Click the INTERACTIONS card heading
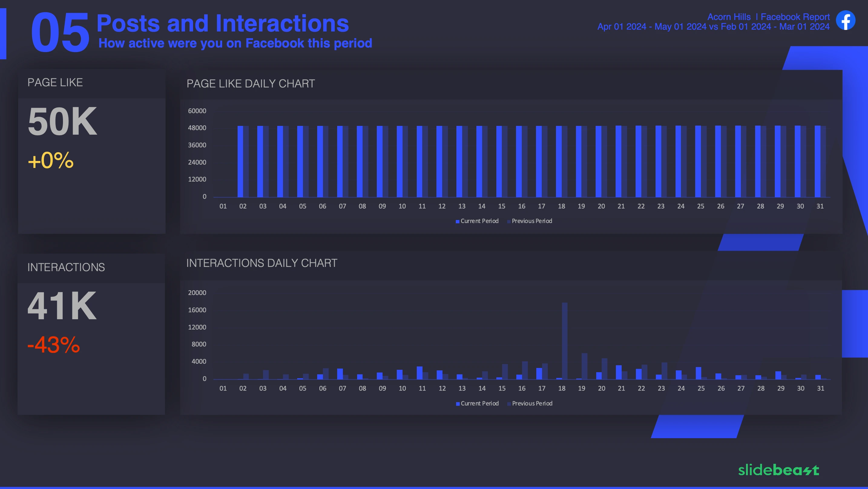Screen dimensions: 868x489 pos(66,267)
